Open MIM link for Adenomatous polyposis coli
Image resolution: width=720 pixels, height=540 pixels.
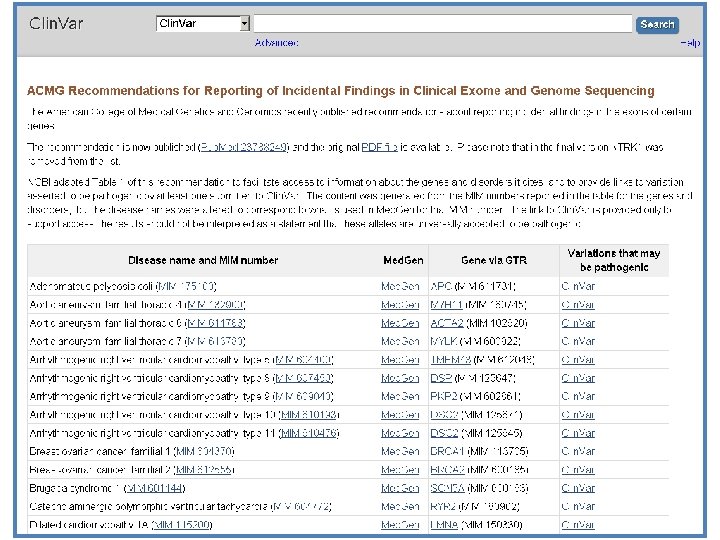[186, 287]
